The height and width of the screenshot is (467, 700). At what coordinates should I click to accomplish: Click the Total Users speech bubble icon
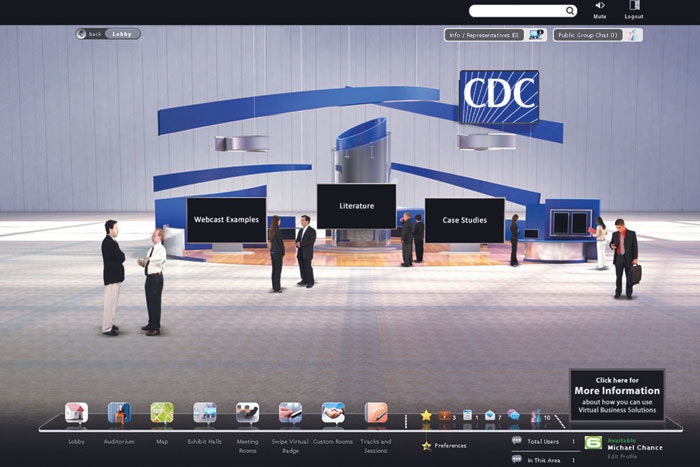pos(517,440)
